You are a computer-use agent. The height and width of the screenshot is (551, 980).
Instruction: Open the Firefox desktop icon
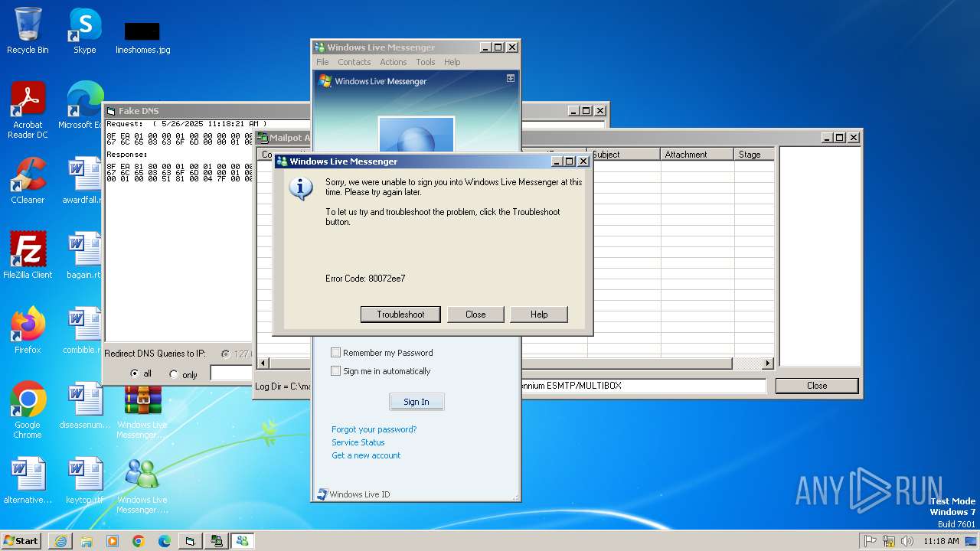coord(28,331)
